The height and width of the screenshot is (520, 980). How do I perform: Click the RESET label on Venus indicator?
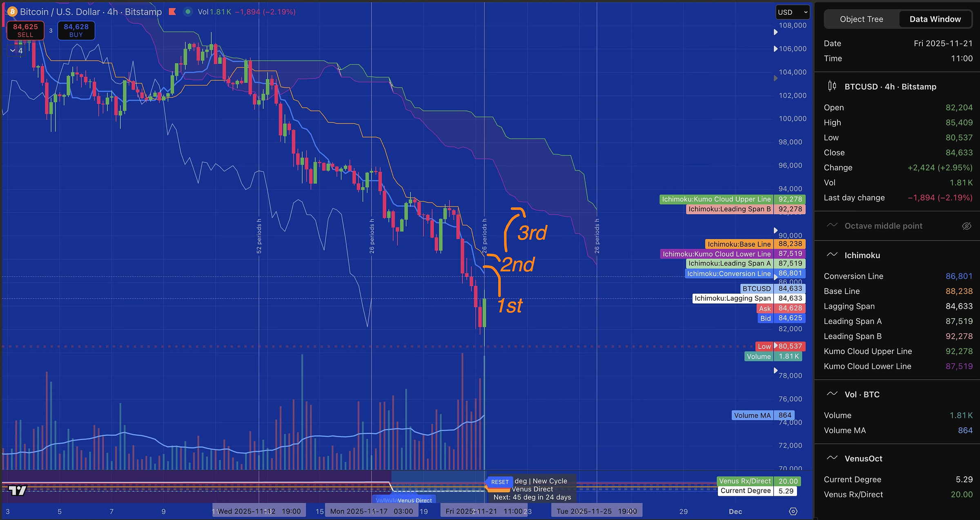(499, 482)
